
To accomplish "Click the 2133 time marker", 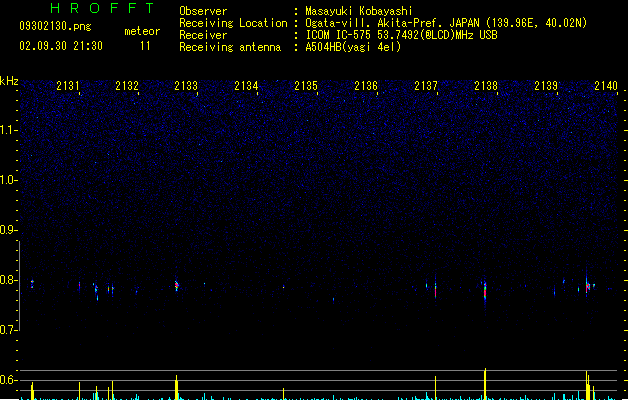I will tap(186, 86).
